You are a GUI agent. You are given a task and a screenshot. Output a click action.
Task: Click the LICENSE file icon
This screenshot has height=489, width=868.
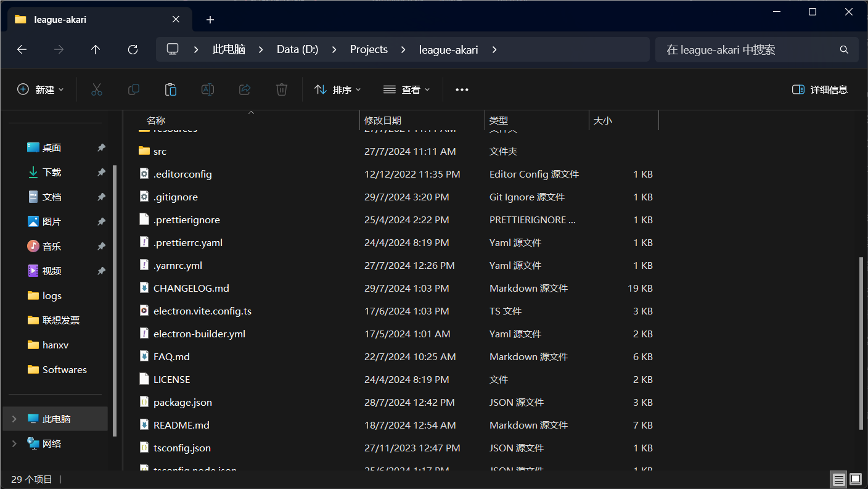(x=144, y=379)
